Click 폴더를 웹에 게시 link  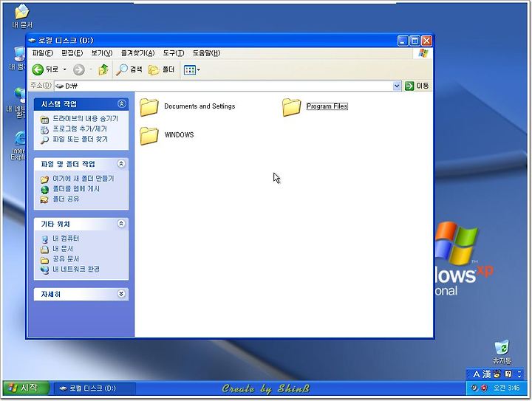76,189
